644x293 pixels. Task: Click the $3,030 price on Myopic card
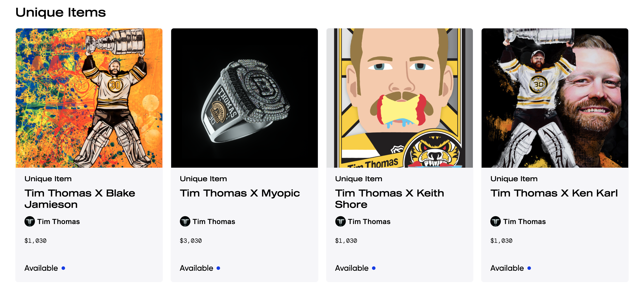coord(191,241)
